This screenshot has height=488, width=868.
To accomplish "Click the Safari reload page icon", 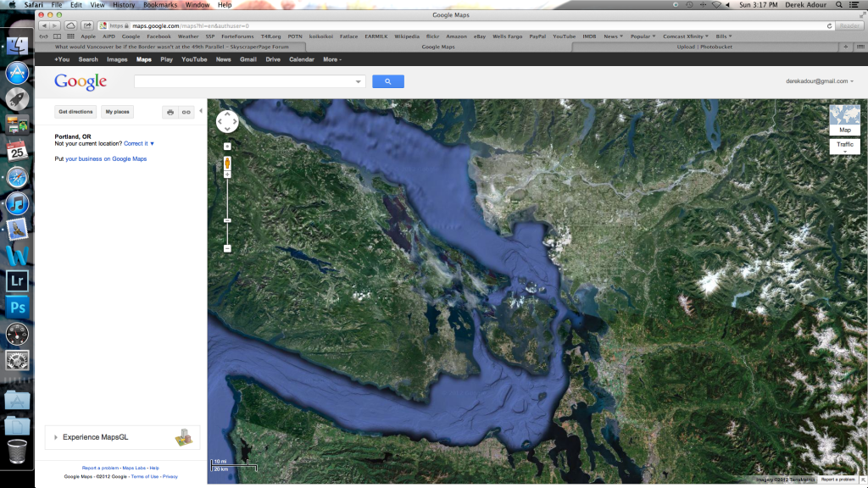I will point(829,26).
